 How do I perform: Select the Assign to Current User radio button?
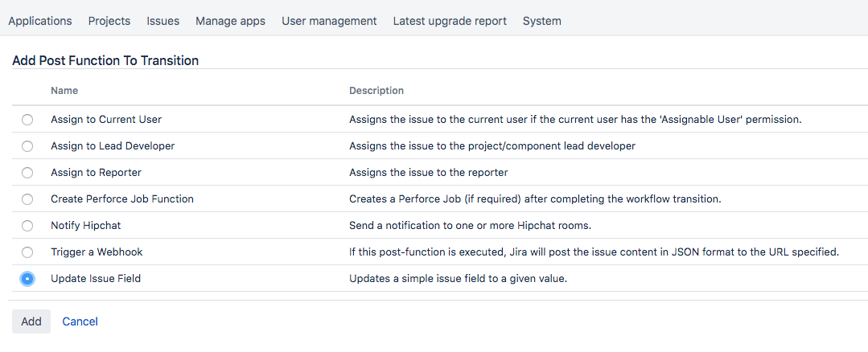point(27,120)
